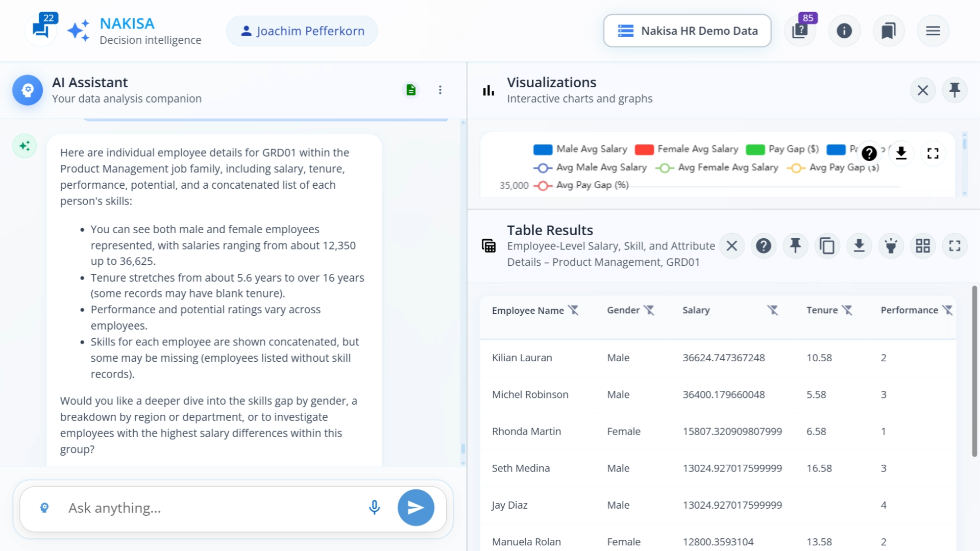Open the Salary column filter
Screen dimensions: 980x551
pyautogui.click(x=773, y=310)
